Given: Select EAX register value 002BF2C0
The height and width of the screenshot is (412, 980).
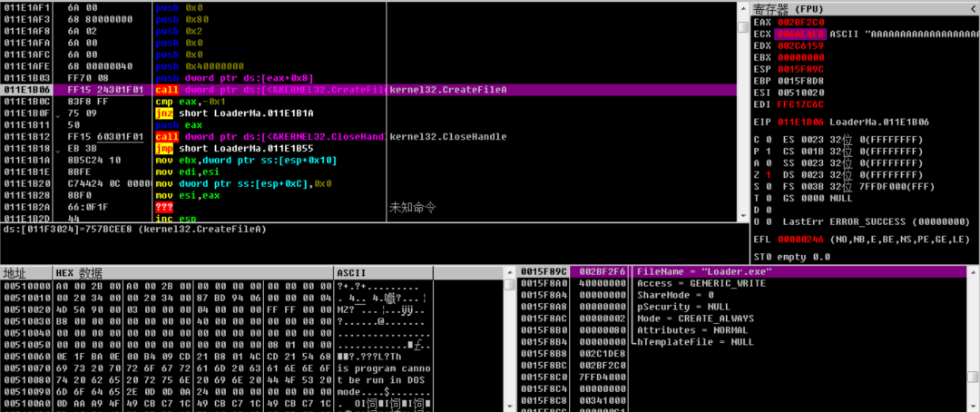Looking at the screenshot, I should click(x=801, y=22).
